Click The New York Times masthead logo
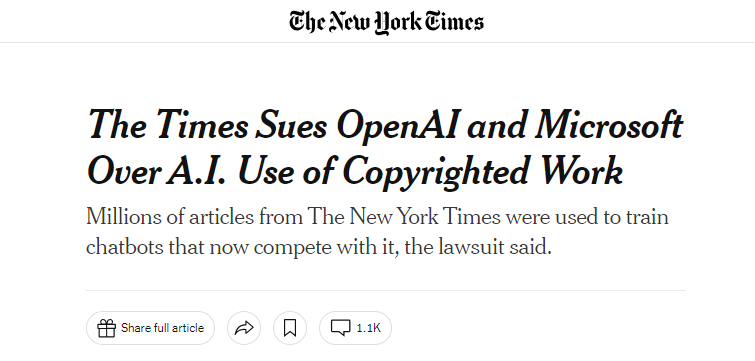The height and width of the screenshot is (361, 755). 386,22
